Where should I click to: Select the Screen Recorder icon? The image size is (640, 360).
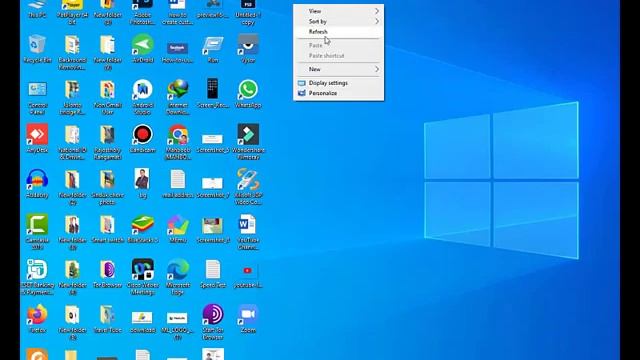pyautogui.click(x=213, y=94)
